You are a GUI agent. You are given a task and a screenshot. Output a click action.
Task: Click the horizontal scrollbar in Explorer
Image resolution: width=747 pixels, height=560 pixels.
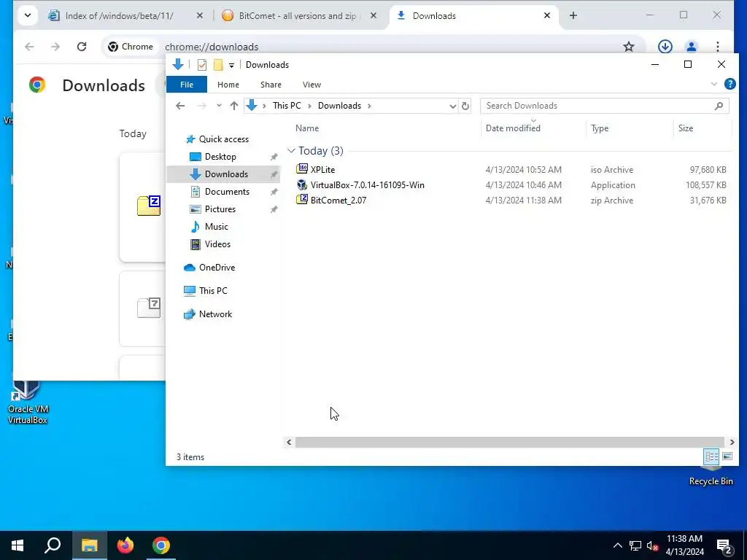pos(510,443)
